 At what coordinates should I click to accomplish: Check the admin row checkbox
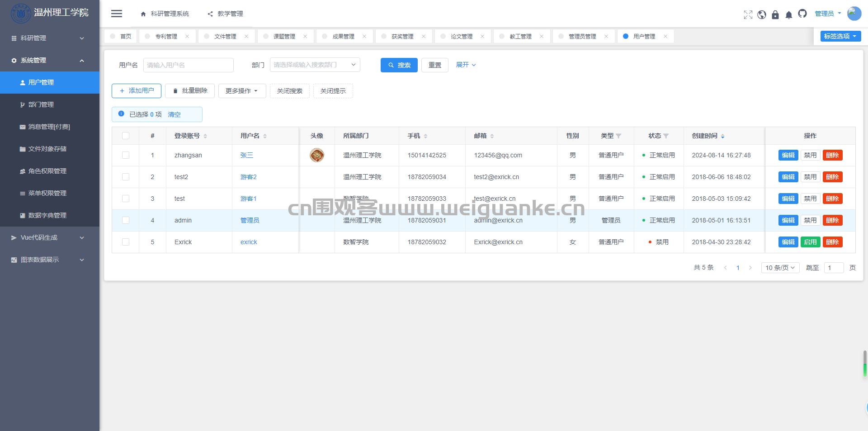click(x=126, y=220)
